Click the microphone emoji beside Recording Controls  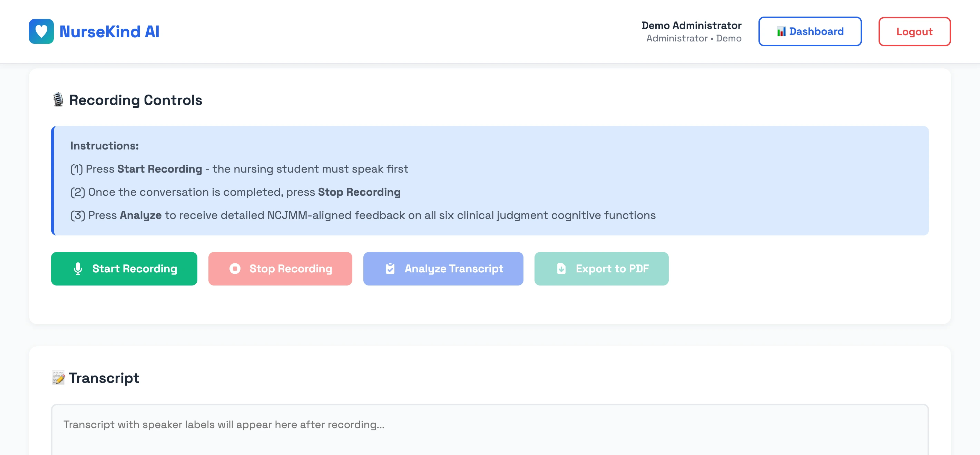coord(58,100)
